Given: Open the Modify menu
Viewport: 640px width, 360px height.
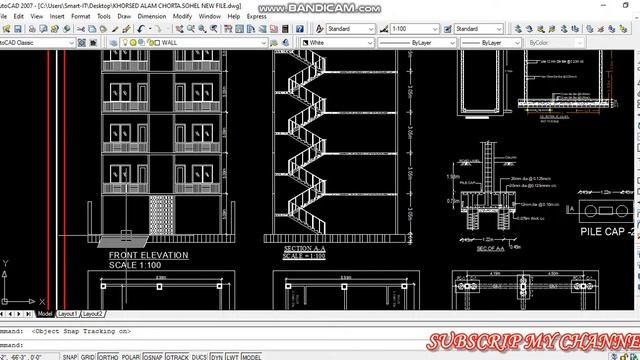Looking at the screenshot, I should [x=182, y=16].
